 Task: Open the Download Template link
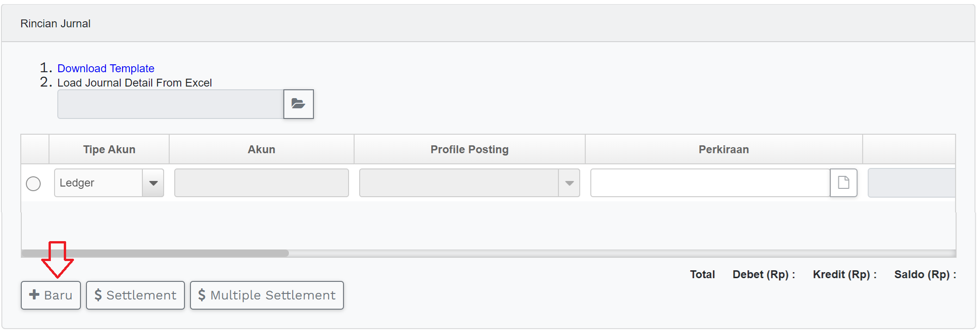106,68
